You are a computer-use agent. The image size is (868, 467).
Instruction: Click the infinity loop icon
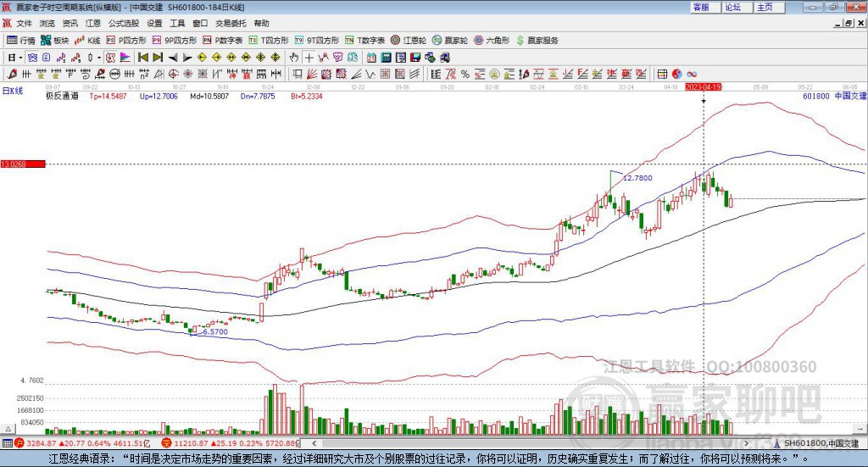click(x=692, y=74)
